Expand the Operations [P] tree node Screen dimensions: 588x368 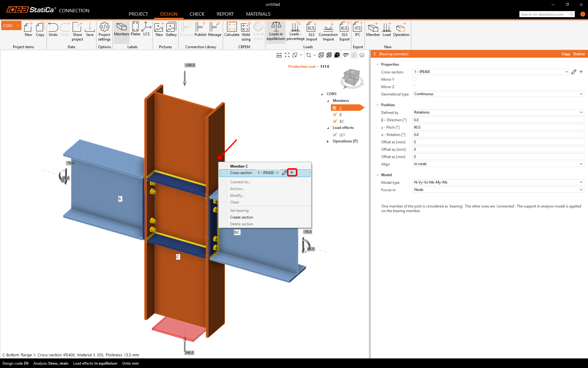(x=328, y=141)
